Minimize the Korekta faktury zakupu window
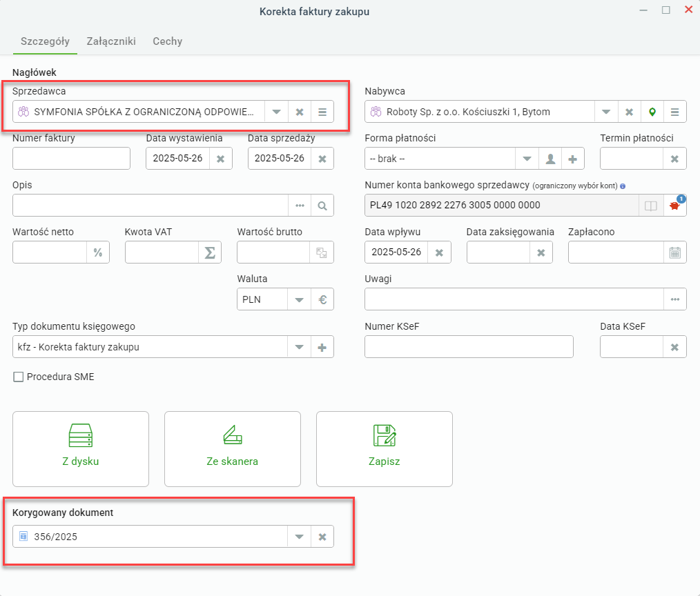The width and height of the screenshot is (700, 596). [x=643, y=10]
